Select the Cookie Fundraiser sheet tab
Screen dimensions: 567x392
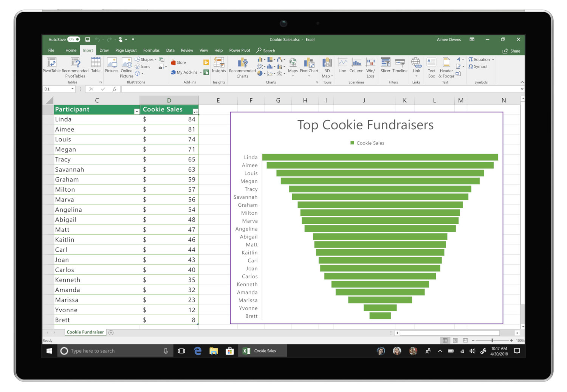point(85,332)
